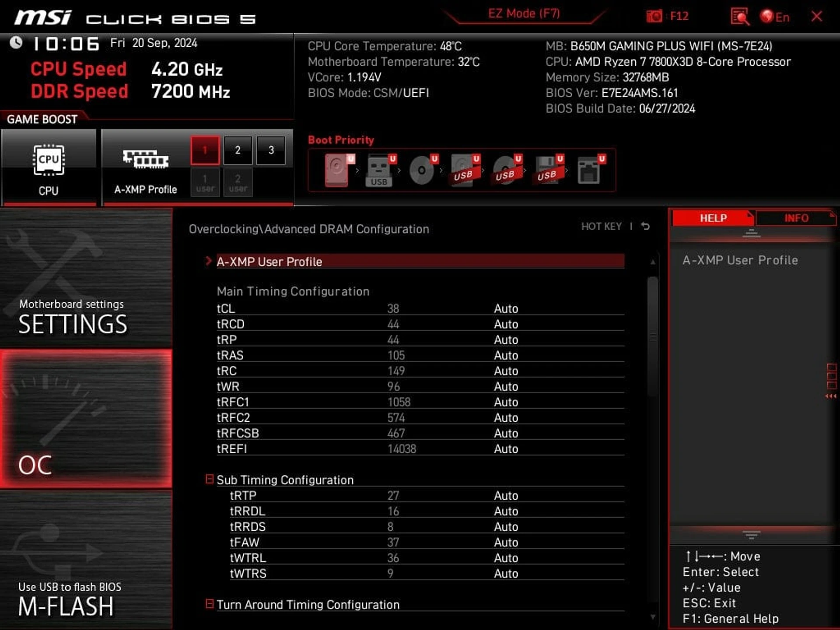This screenshot has height=630, width=840.
Task: Click the GAME BOOST label
Action: tap(42, 119)
